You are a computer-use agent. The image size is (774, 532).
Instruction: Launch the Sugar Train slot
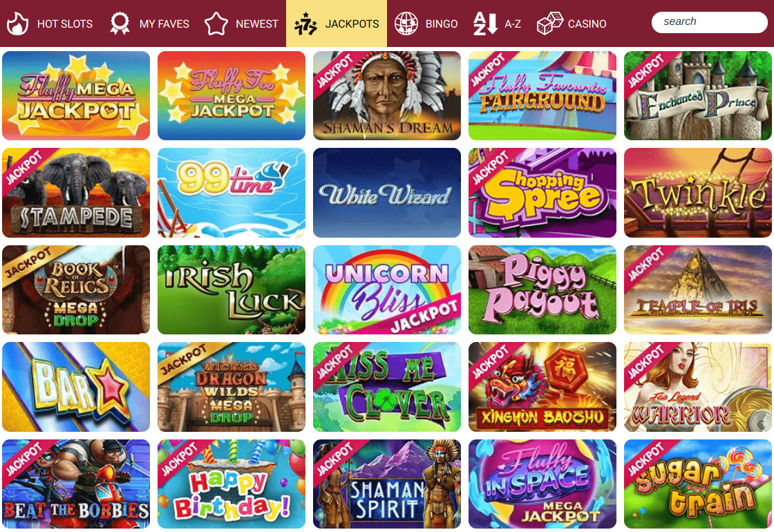point(697,484)
